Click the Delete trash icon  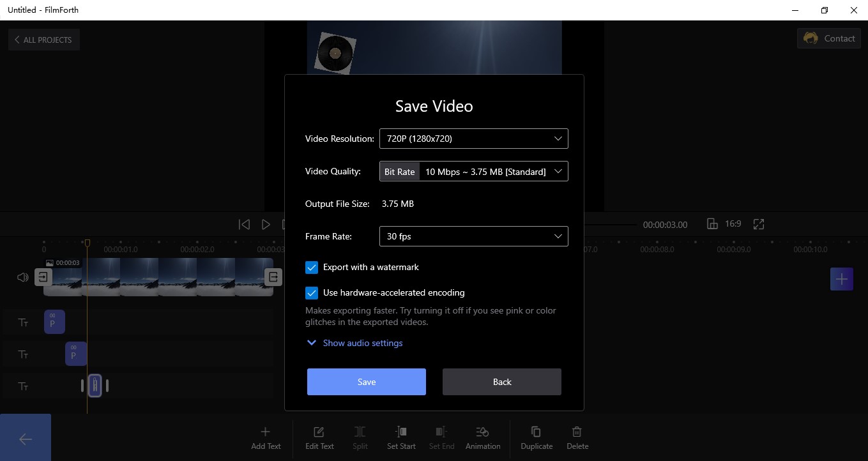click(577, 432)
